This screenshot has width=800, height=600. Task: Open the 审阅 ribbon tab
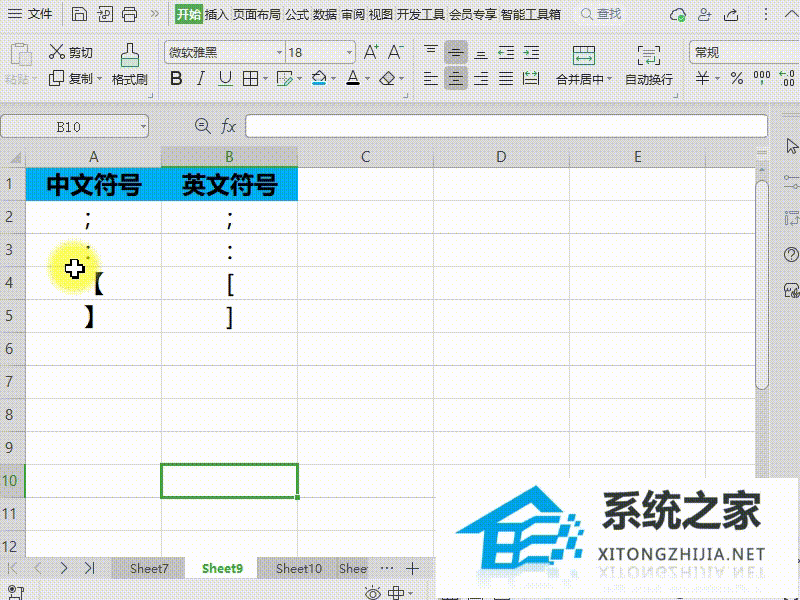[x=353, y=14]
